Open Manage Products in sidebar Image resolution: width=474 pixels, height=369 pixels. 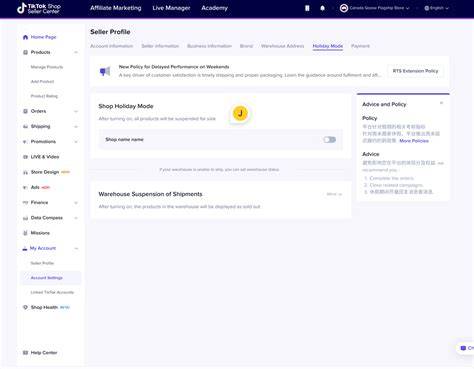coord(47,67)
